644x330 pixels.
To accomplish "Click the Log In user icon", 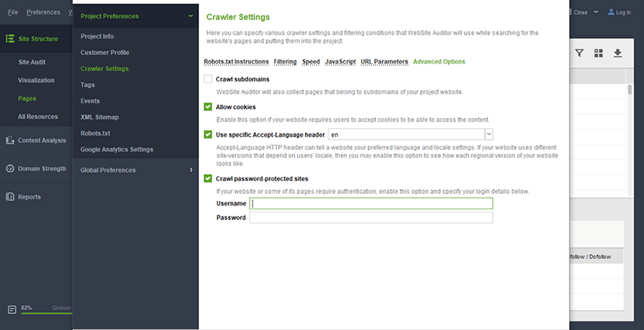I will pyautogui.click(x=611, y=12).
